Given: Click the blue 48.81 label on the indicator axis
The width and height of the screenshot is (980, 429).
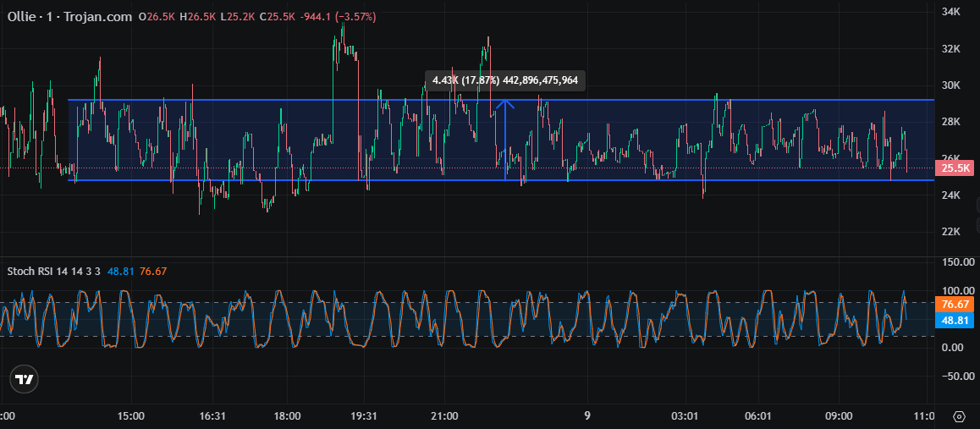Looking at the screenshot, I should pos(955,321).
